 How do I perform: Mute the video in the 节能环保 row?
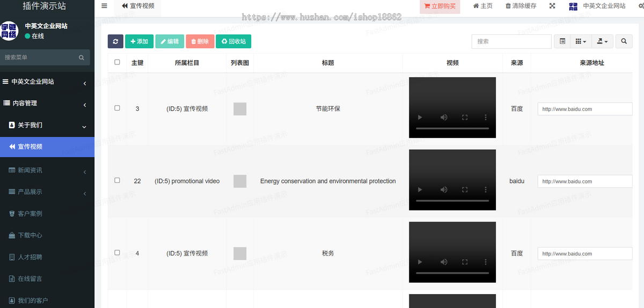pos(444,118)
